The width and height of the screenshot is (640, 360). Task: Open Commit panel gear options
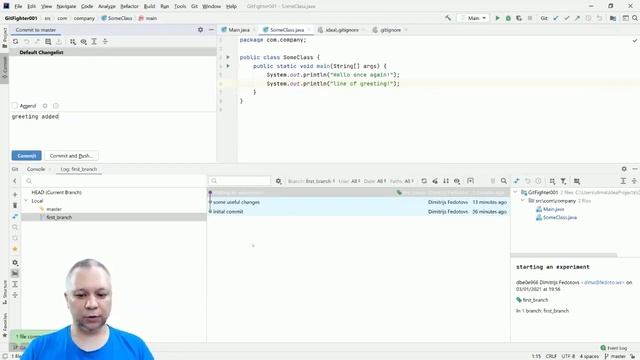[200, 30]
